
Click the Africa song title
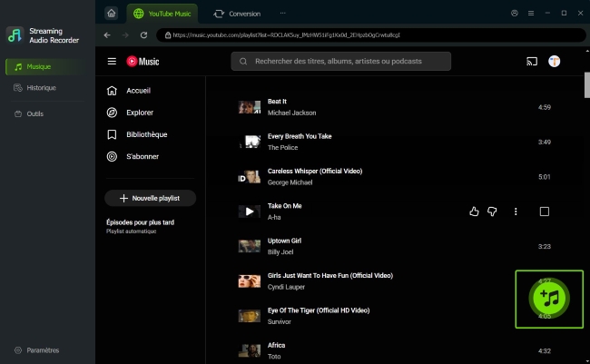[x=276, y=345]
